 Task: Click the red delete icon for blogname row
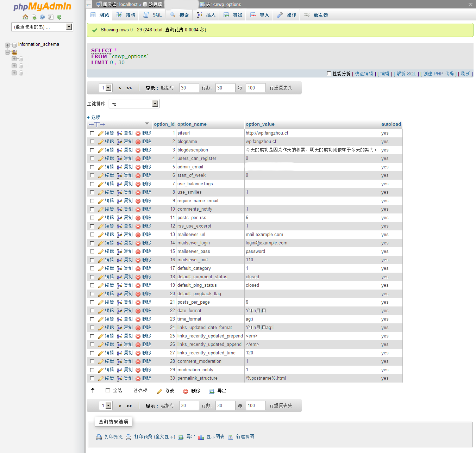[138, 142]
